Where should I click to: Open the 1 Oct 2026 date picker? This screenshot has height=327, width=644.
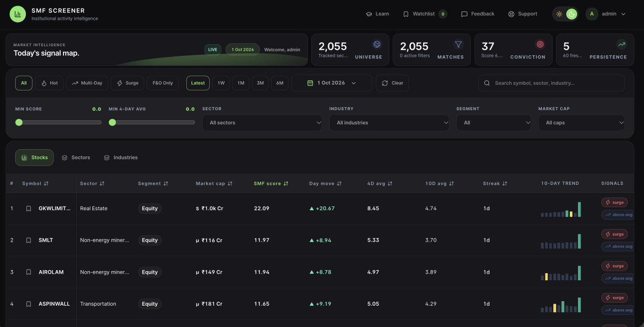coord(332,83)
